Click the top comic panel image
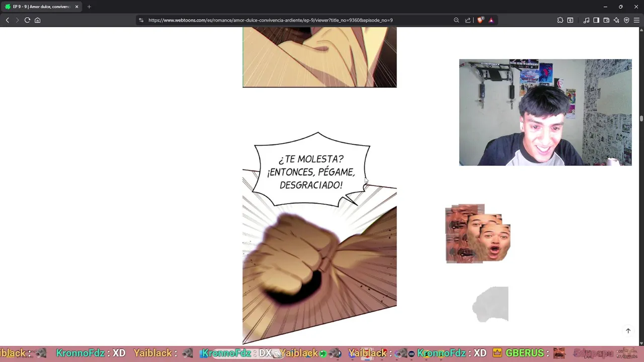644x362 pixels. pos(319,57)
